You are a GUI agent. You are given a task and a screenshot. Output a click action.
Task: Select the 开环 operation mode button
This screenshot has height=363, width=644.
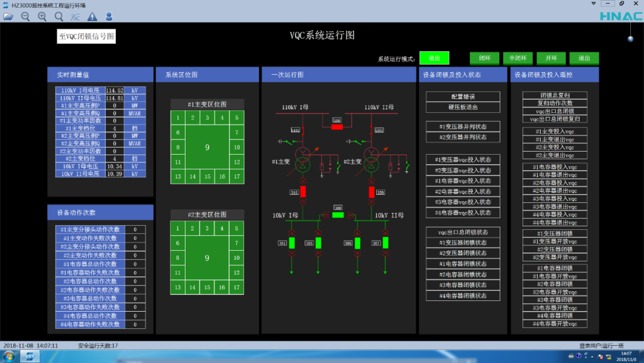551,58
